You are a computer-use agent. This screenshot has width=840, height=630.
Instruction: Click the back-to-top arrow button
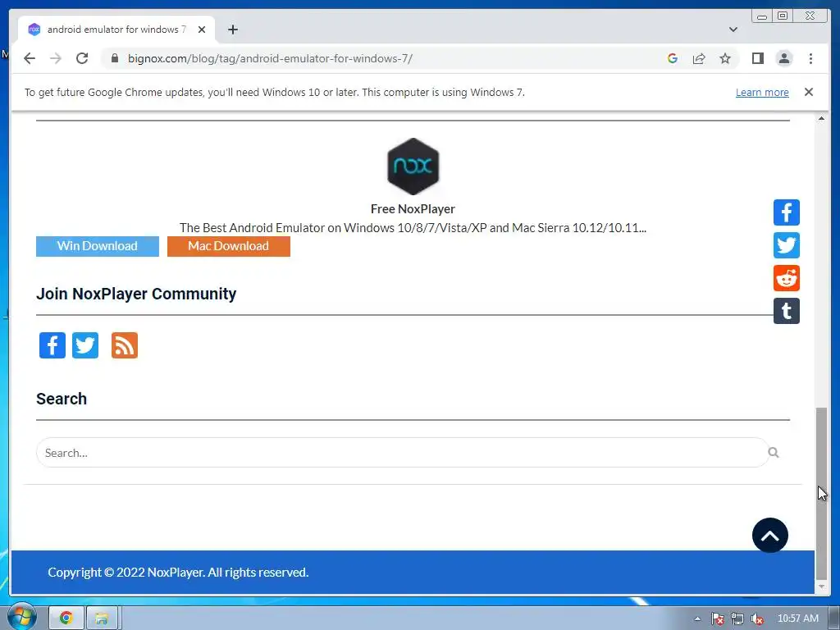click(769, 535)
